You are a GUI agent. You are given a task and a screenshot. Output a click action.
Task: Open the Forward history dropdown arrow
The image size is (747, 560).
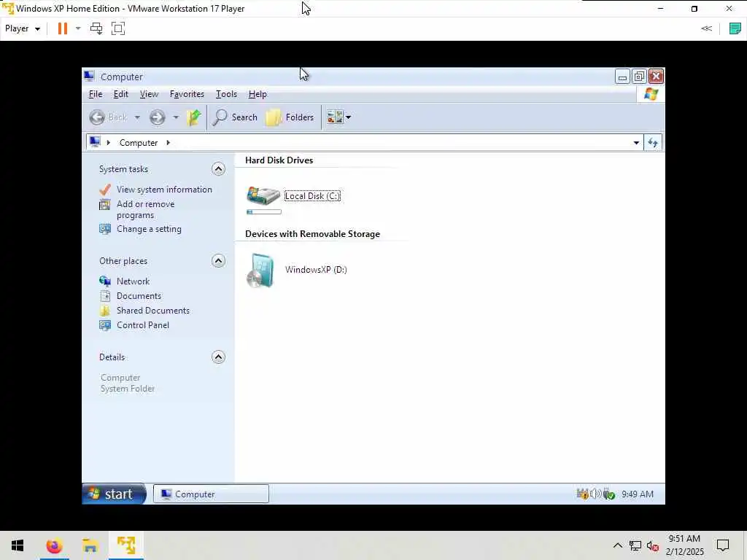click(x=175, y=117)
